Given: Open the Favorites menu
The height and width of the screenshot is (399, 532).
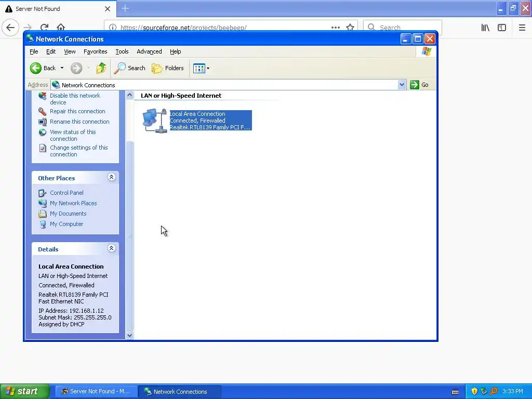Looking at the screenshot, I should [x=96, y=51].
